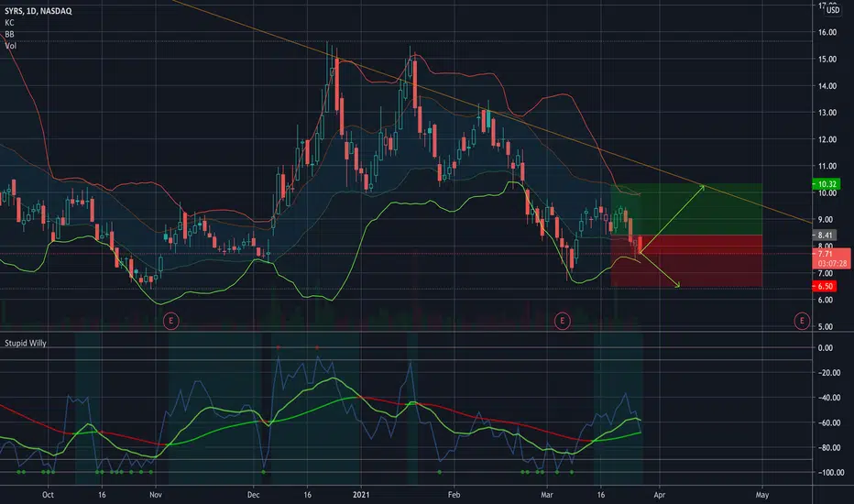Click the Dec label on the time axis
This screenshot has width=854, height=504.
[253, 495]
